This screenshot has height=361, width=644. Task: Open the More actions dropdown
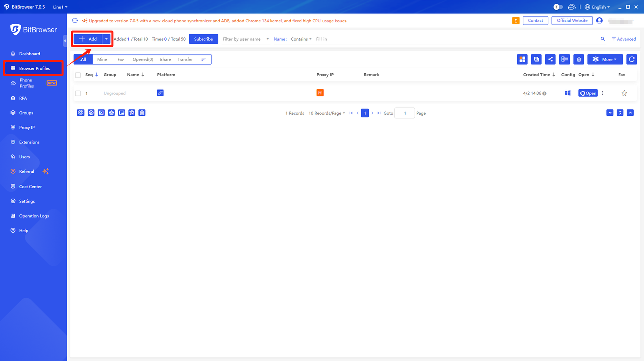click(605, 59)
